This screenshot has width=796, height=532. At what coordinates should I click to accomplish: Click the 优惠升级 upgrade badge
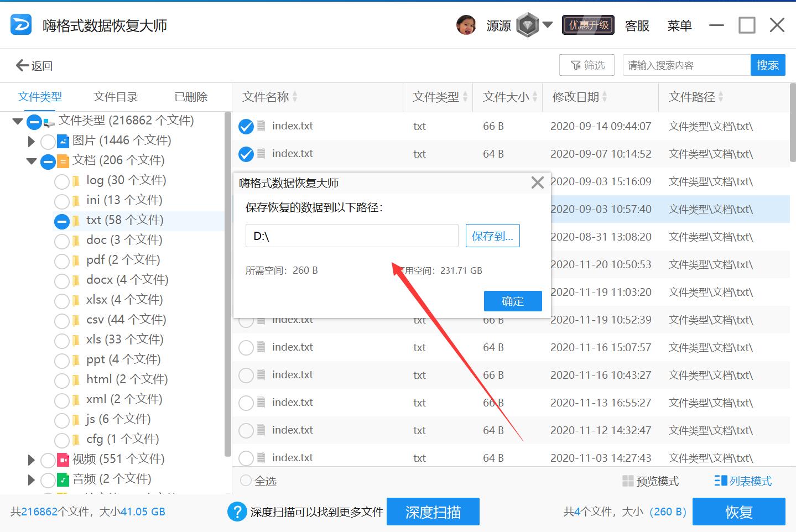coord(587,25)
